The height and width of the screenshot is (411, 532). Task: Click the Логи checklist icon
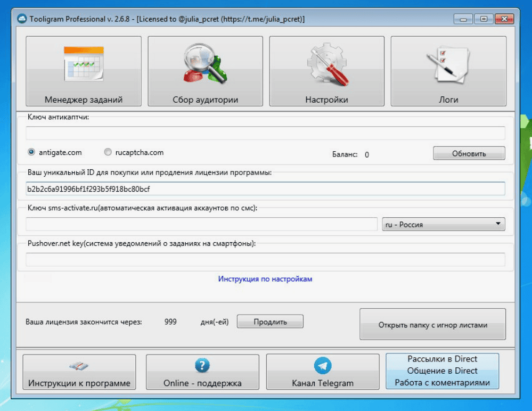tap(448, 64)
